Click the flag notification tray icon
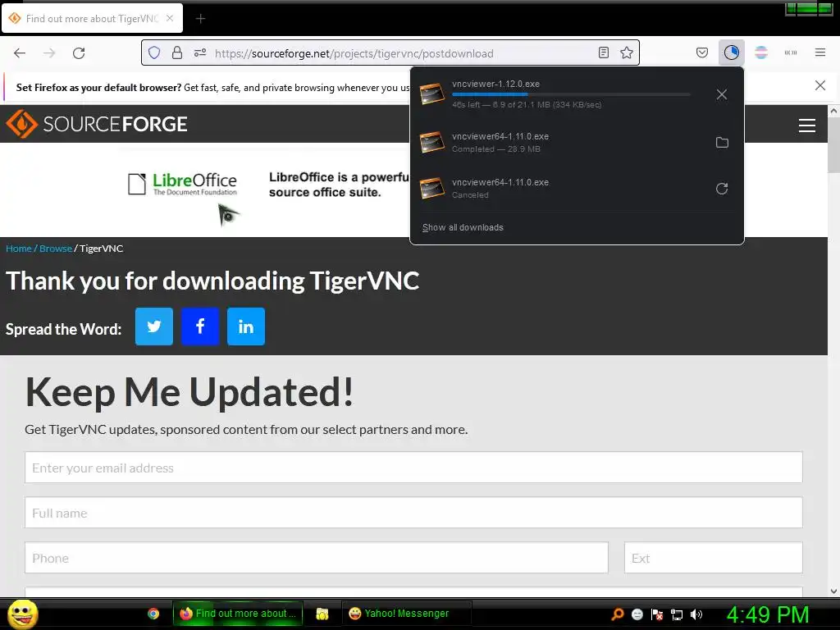Viewport: 840px width, 630px height. (x=657, y=614)
